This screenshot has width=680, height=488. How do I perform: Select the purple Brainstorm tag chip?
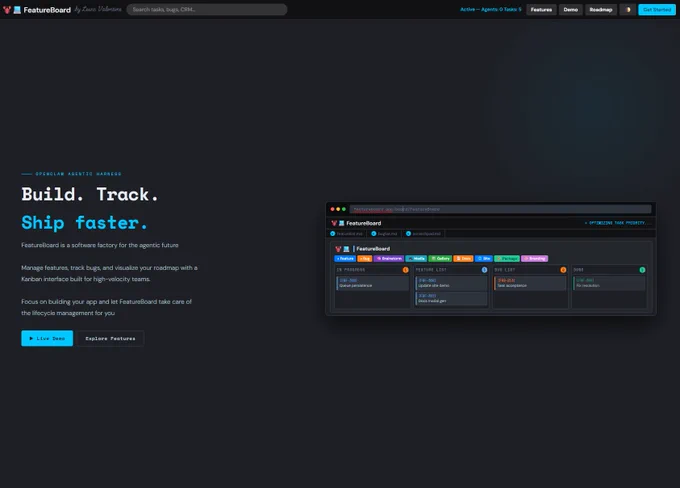[389, 259]
